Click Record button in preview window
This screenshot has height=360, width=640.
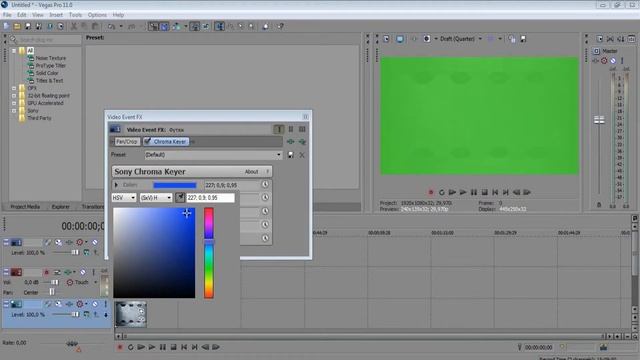(x=431, y=192)
